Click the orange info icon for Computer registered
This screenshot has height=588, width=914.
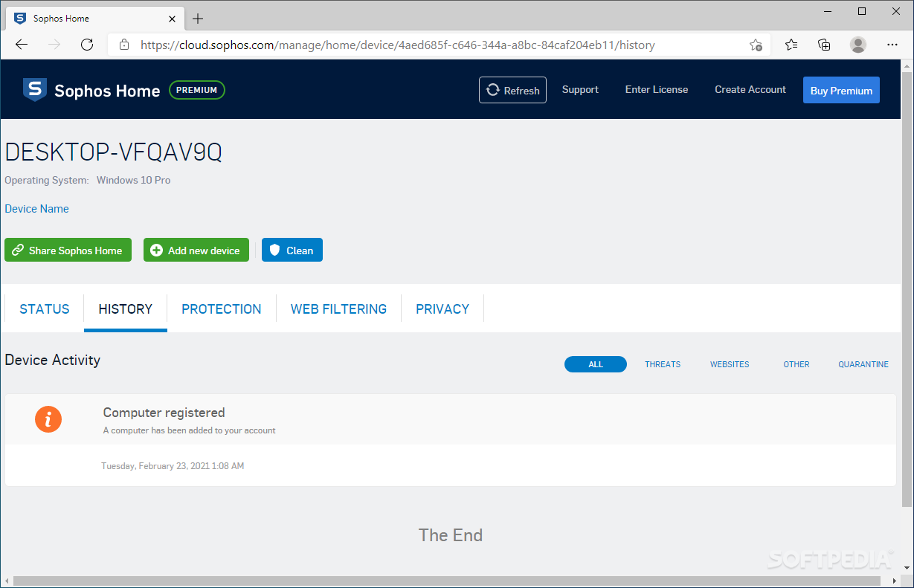click(x=48, y=420)
